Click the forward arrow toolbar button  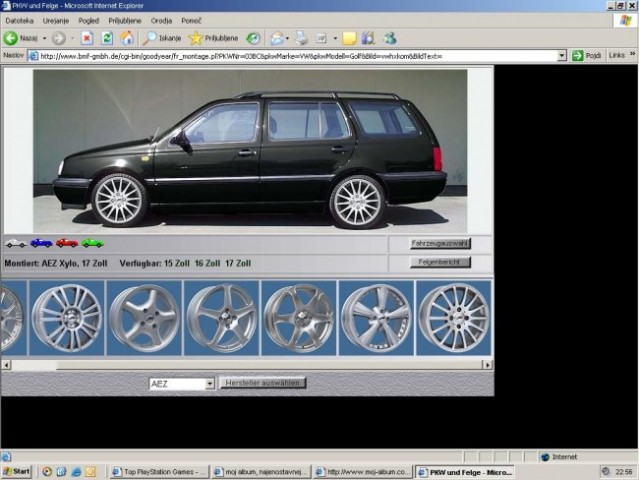pos(59,38)
